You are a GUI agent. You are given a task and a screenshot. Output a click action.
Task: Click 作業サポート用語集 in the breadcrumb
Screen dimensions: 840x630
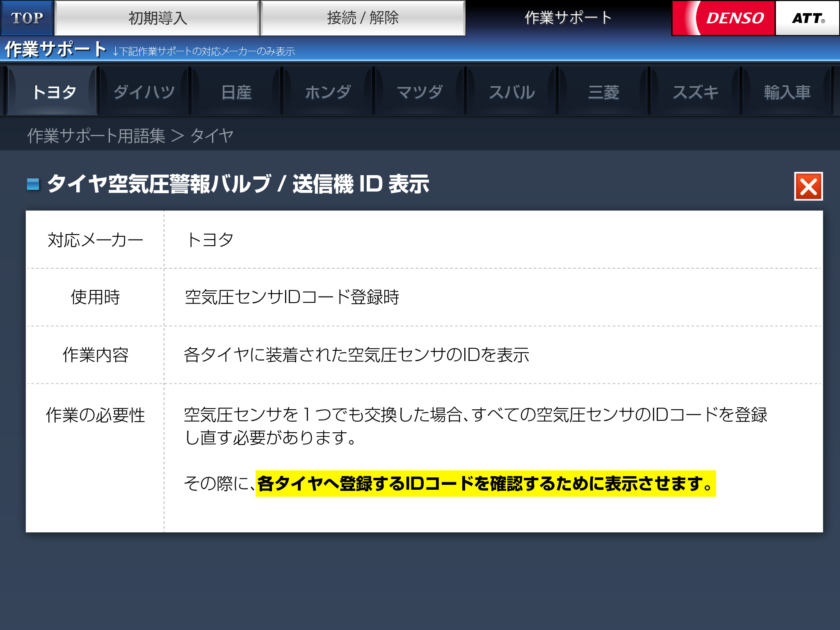(x=96, y=136)
